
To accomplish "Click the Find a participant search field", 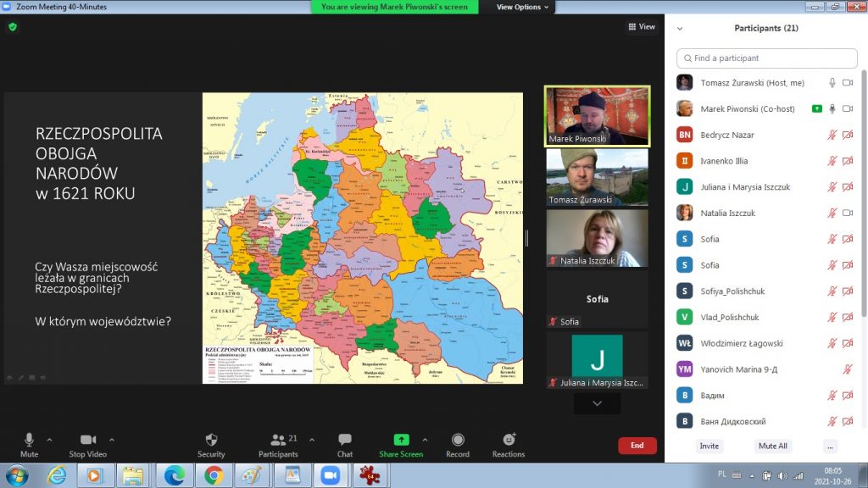I will coord(767,58).
